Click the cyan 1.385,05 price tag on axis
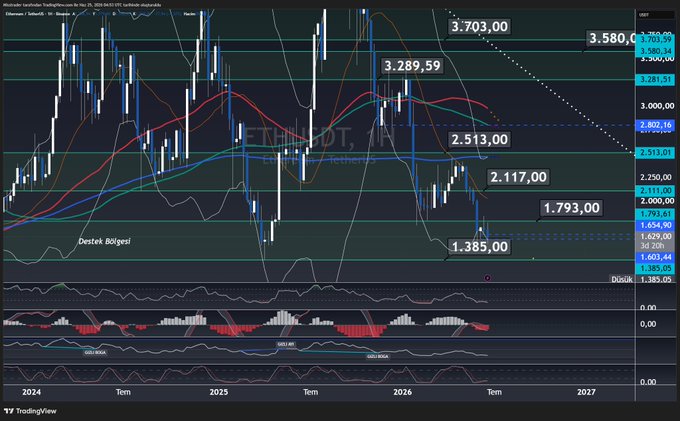680x421 pixels. [655, 268]
